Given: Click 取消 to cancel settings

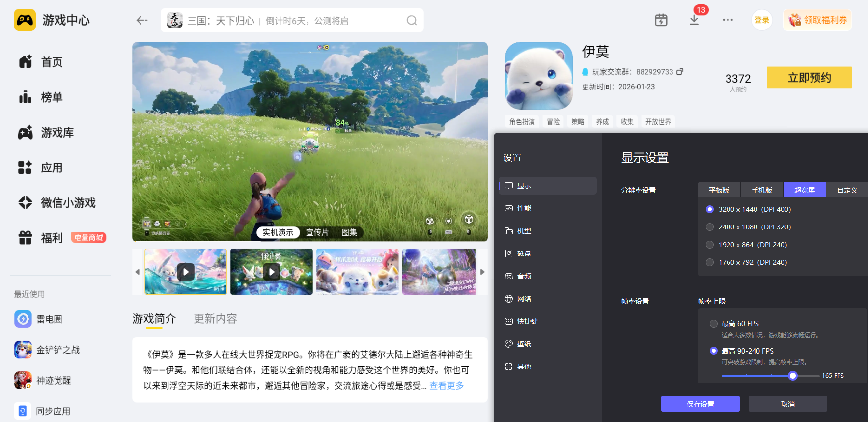Looking at the screenshot, I should pos(788,404).
